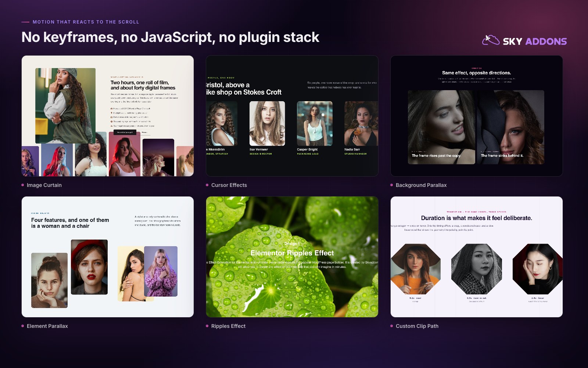
Task: Click the black-and-white octagon portrait
Action: [x=476, y=269]
